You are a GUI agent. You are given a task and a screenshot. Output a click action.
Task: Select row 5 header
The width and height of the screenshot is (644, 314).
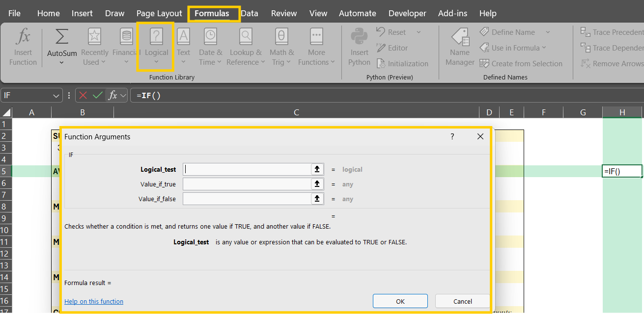5,171
